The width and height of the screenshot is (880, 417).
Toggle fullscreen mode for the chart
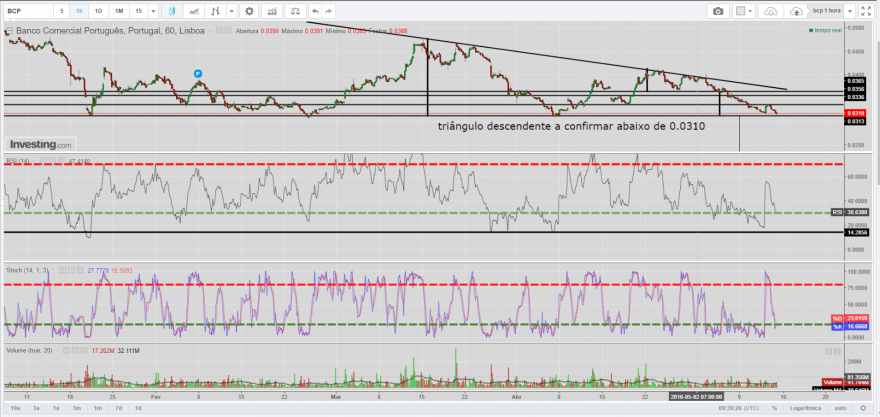867,11
